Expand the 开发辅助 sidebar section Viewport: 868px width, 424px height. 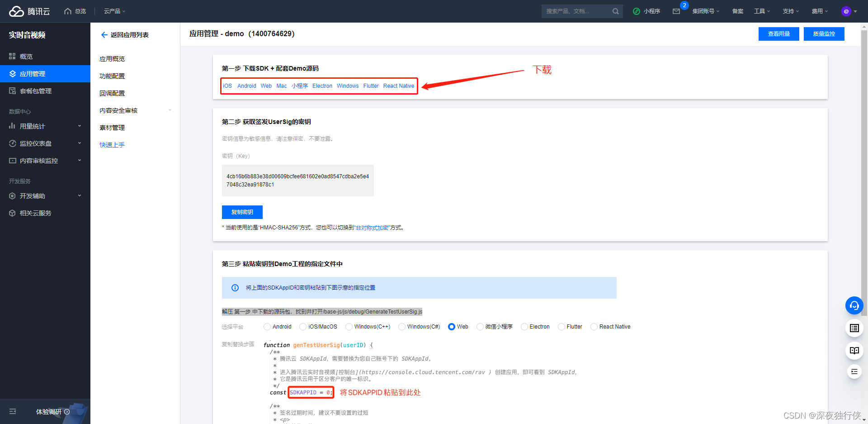click(x=80, y=196)
